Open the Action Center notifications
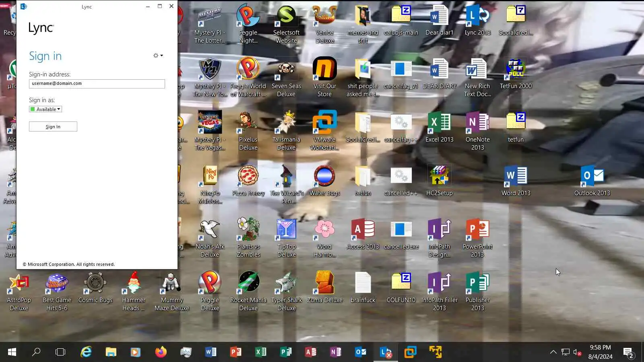 [x=628, y=352]
